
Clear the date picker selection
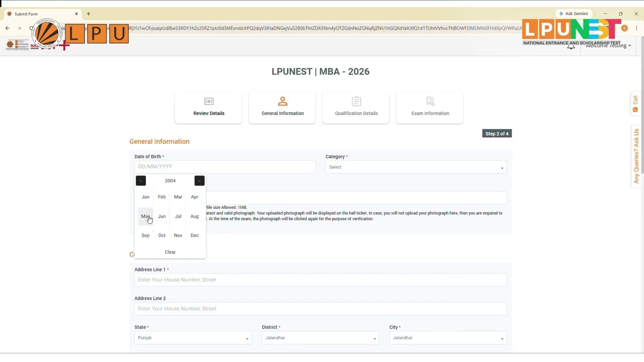tap(170, 252)
